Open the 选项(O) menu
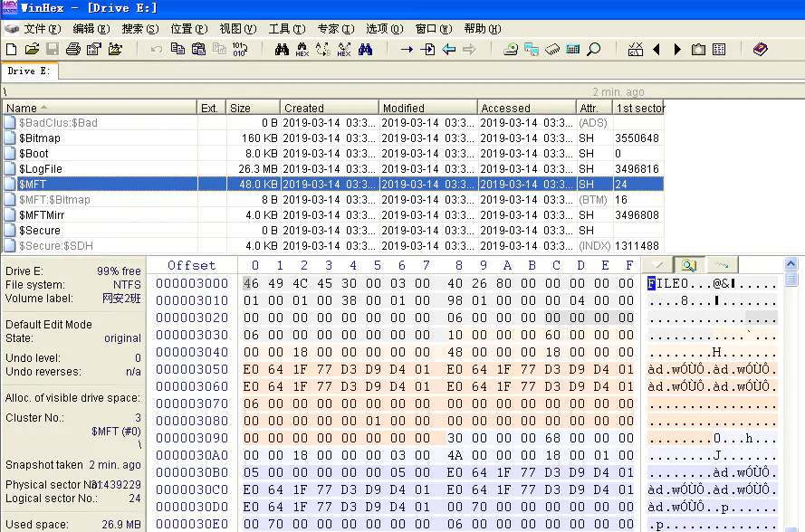Screen dimensions: 805x532 pyautogui.click(x=385, y=29)
